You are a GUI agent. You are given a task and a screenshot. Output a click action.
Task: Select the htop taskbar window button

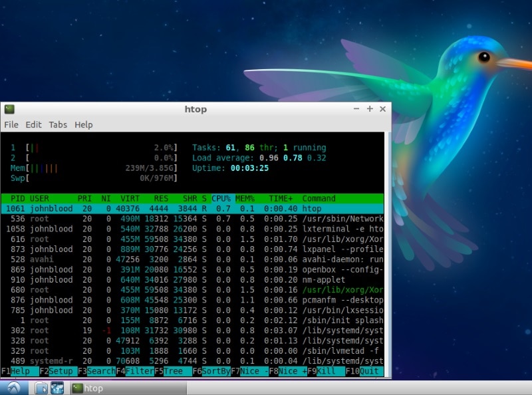[x=128, y=388]
